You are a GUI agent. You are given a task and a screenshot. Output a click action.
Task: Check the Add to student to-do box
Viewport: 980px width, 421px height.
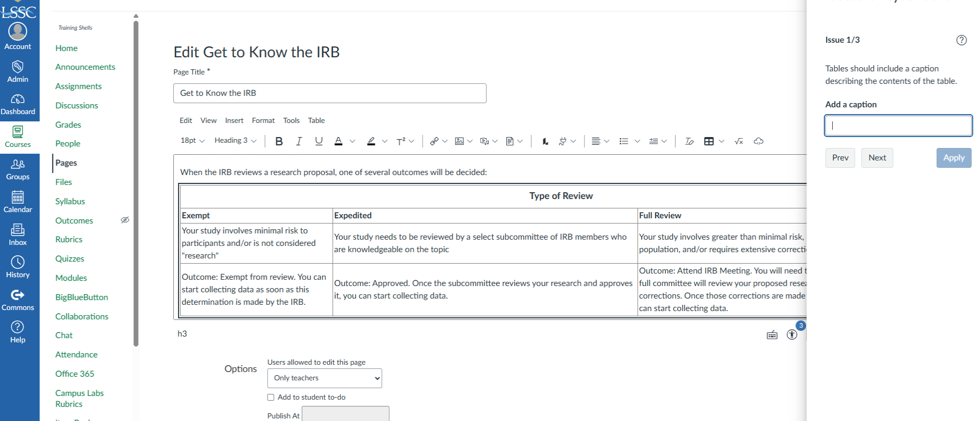271,397
